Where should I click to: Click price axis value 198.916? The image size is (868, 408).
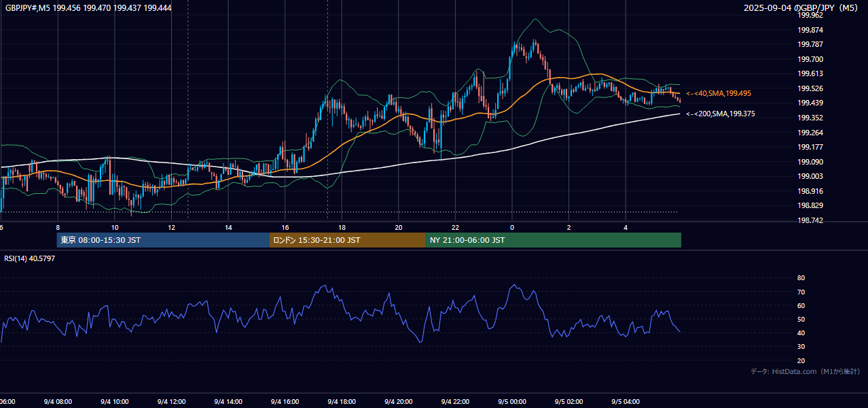click(x=810, y=191)
